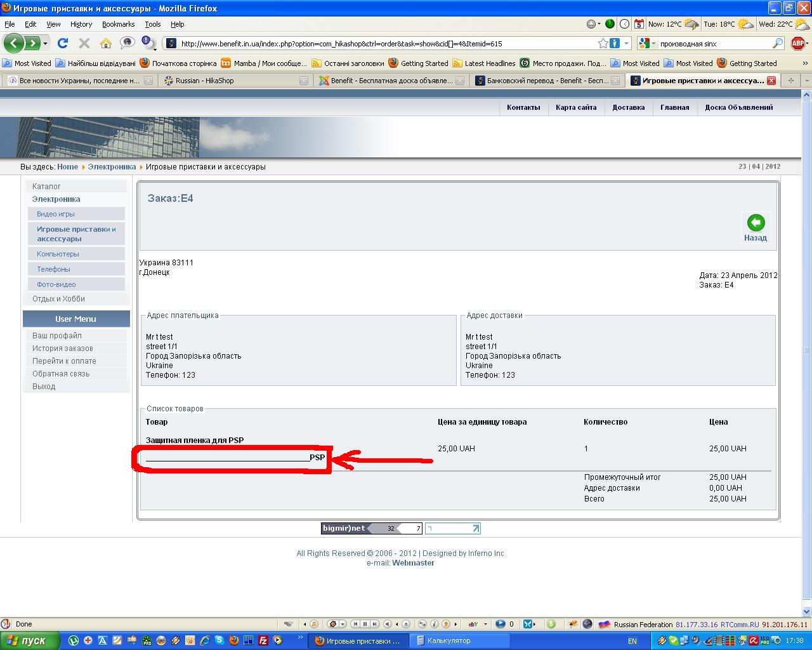
Task: Open the Контакты top navigation link
Action: coord(523,107)
